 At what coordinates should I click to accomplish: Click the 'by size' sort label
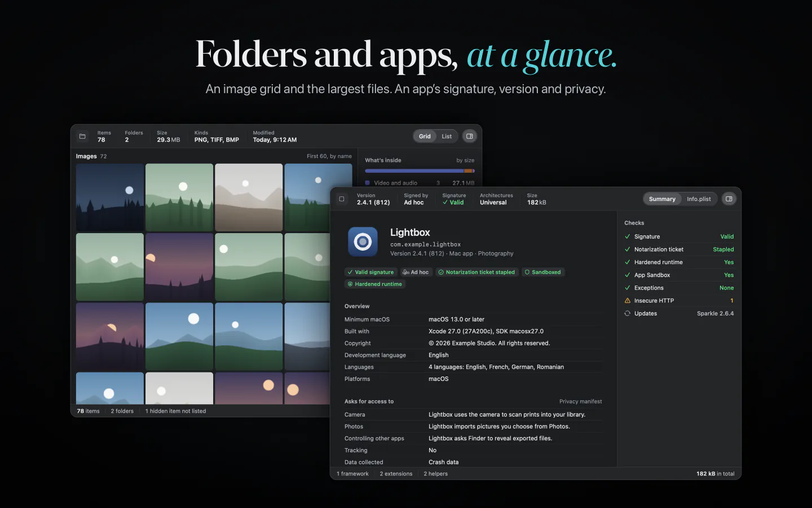(x=465, y=160)
